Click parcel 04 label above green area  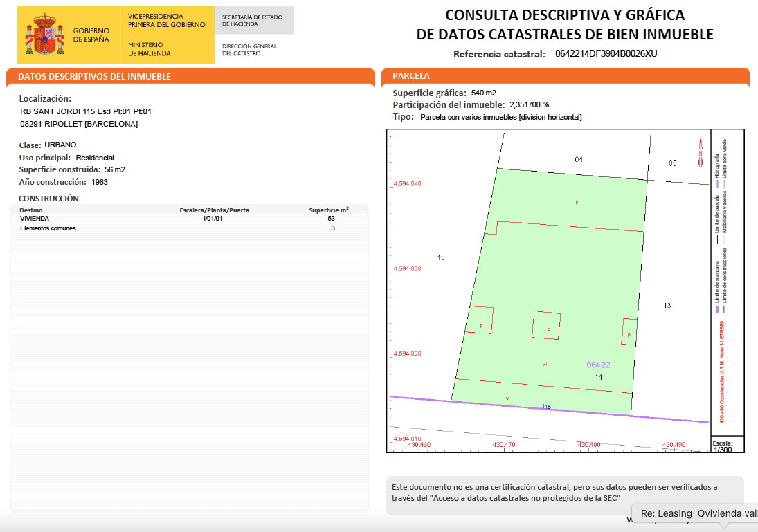click(x=579, y=159)
